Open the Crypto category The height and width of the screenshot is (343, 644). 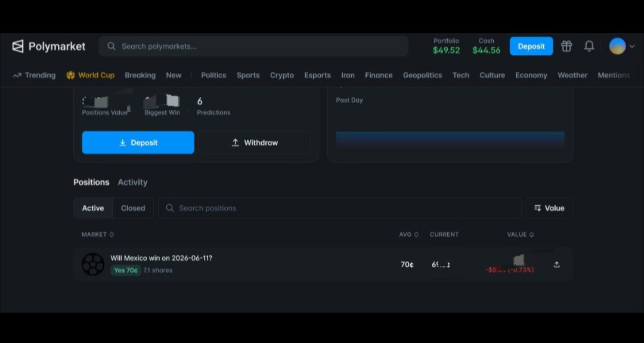[x=281, y=75]
